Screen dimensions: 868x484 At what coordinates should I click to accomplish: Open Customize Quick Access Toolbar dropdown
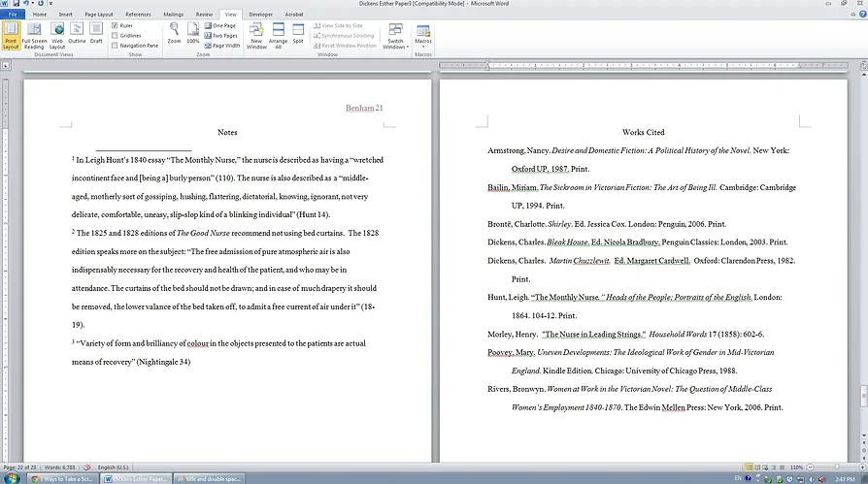50,3
